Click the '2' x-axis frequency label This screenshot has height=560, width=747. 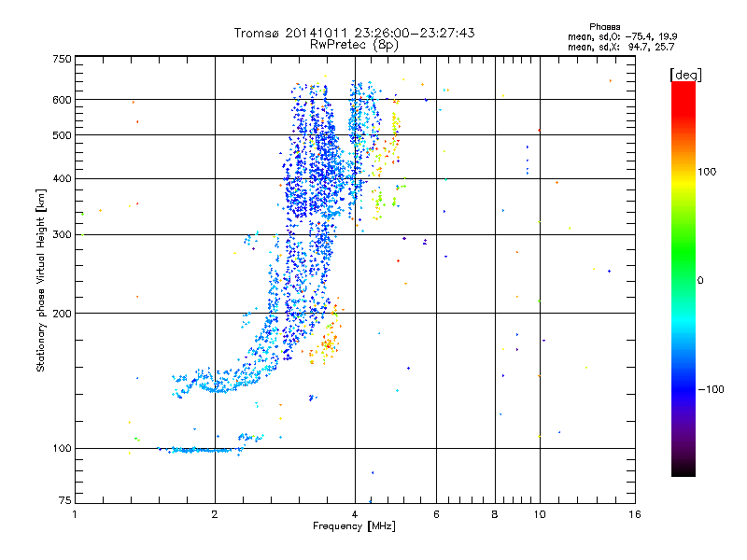click(x=215, y=514)
